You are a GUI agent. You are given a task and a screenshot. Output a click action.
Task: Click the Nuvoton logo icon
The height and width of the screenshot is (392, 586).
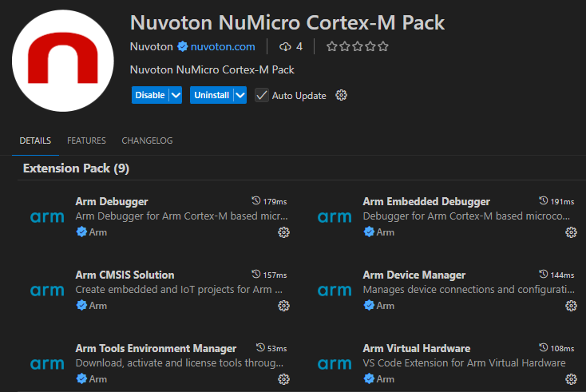pyautogui.click(x=63, y=61)
